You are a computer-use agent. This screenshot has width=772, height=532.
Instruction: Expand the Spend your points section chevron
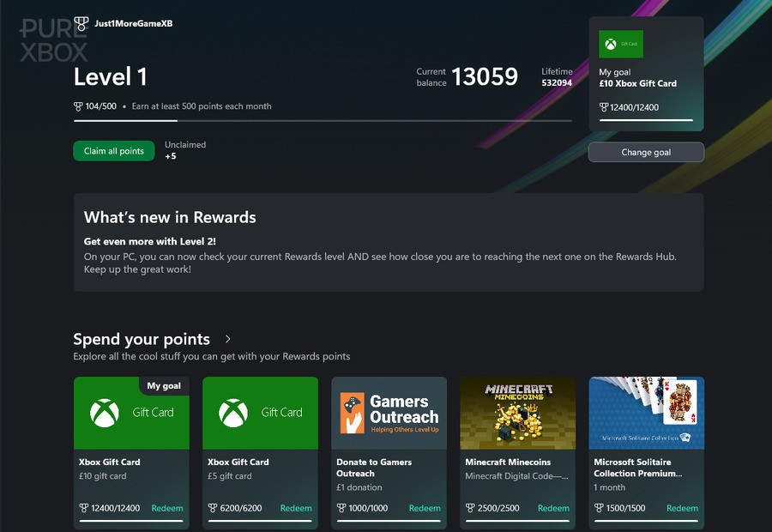[227, 340]
